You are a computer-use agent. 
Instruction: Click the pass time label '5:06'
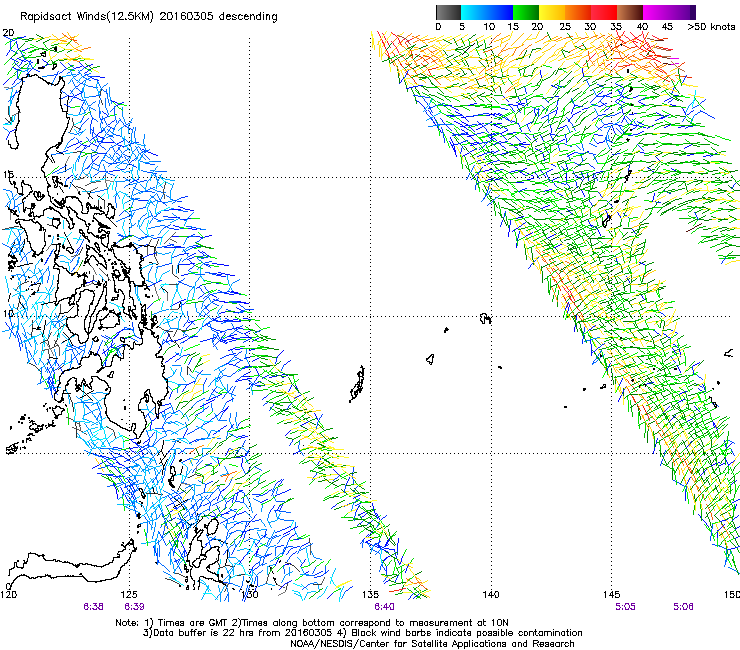tap(683, 607)
